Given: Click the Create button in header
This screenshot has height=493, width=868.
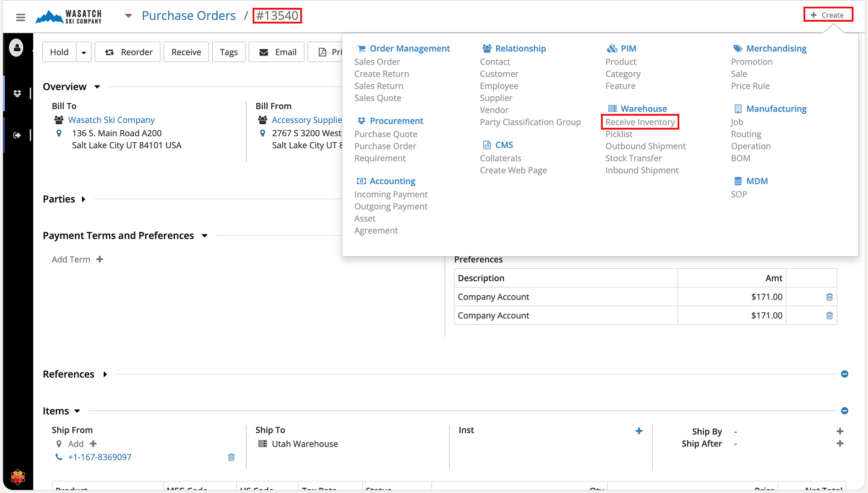Looking at the screenshot, I should click(x=828, y=15).
